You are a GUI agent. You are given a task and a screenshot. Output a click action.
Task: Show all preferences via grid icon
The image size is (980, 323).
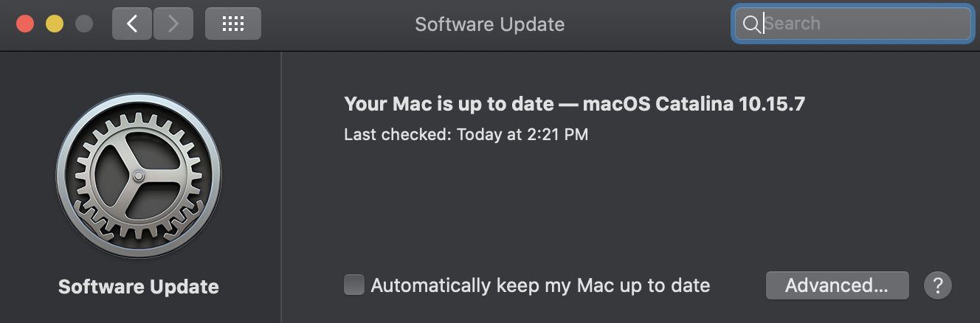233,24
